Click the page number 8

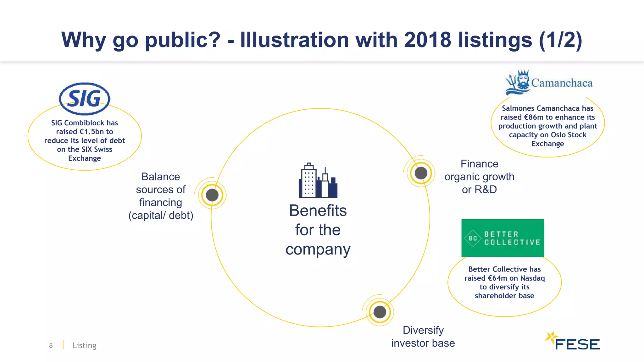click(51, 345)
